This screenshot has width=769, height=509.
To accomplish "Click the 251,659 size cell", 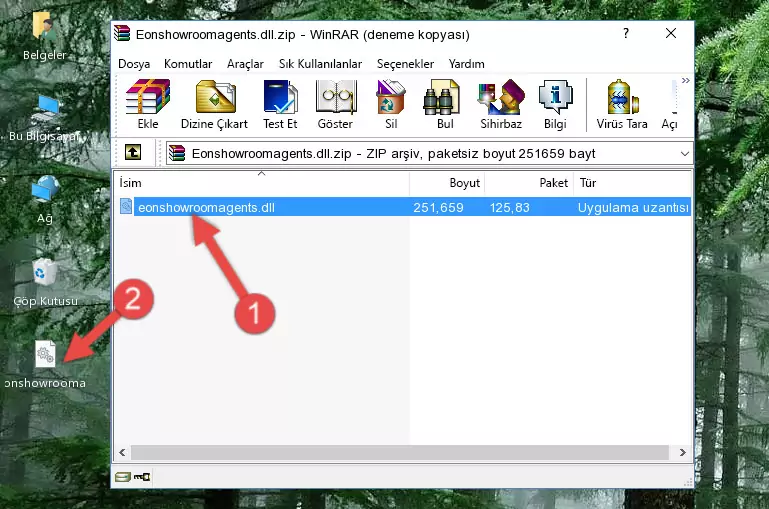I will [438, 207].
